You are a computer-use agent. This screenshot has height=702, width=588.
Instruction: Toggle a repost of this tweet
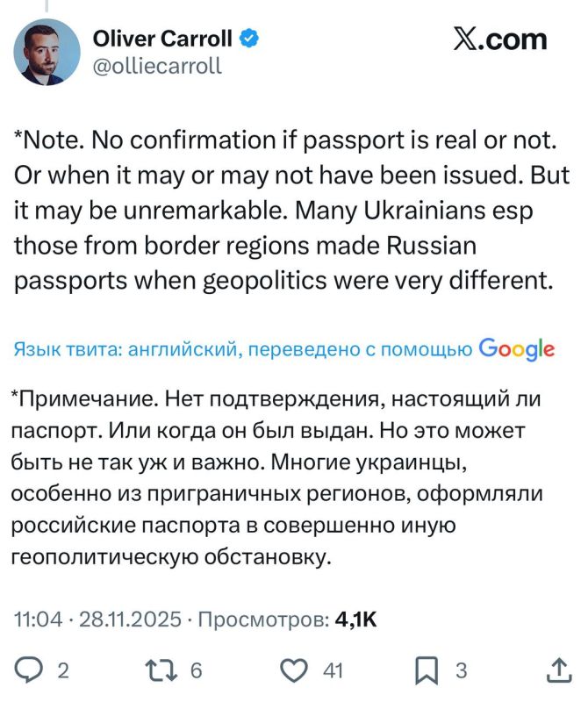[160, 669]
